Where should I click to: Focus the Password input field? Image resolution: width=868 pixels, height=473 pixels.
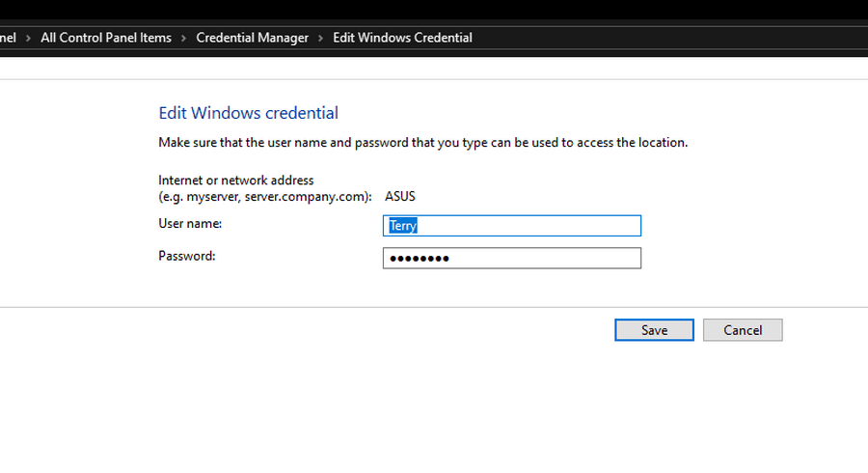(511, 259)
